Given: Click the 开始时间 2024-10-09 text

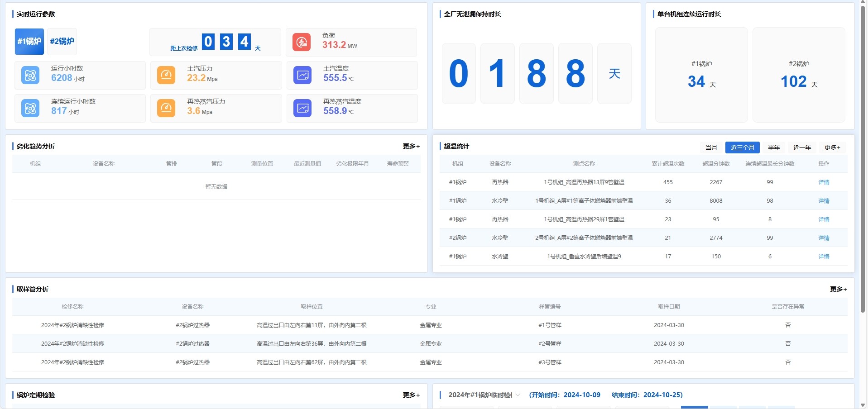Looking at the screenshot, I should coord(565,395).
